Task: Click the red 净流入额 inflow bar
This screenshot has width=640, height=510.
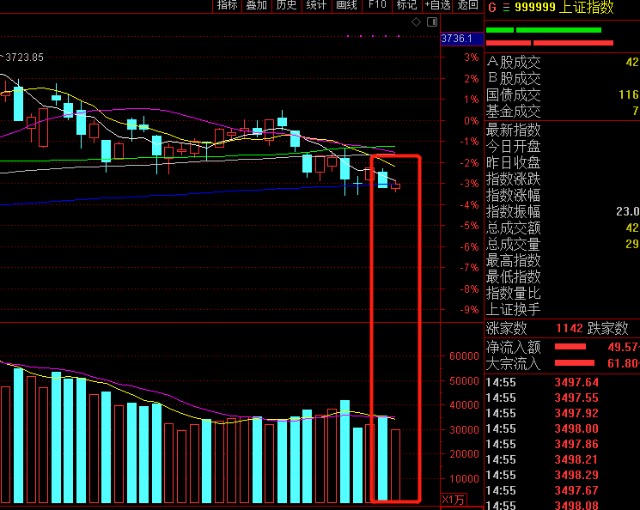Action: 570,347
